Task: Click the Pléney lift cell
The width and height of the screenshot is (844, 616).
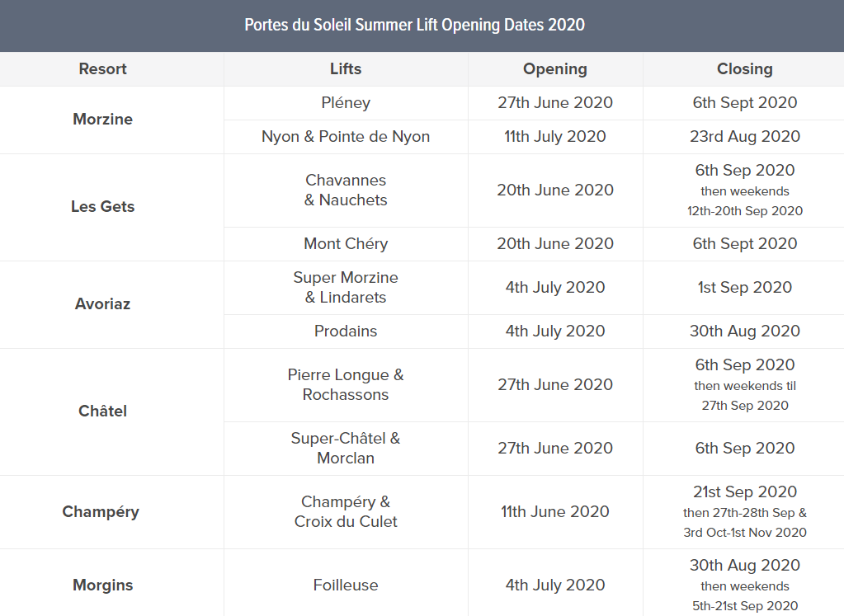Action: point(346,103)
